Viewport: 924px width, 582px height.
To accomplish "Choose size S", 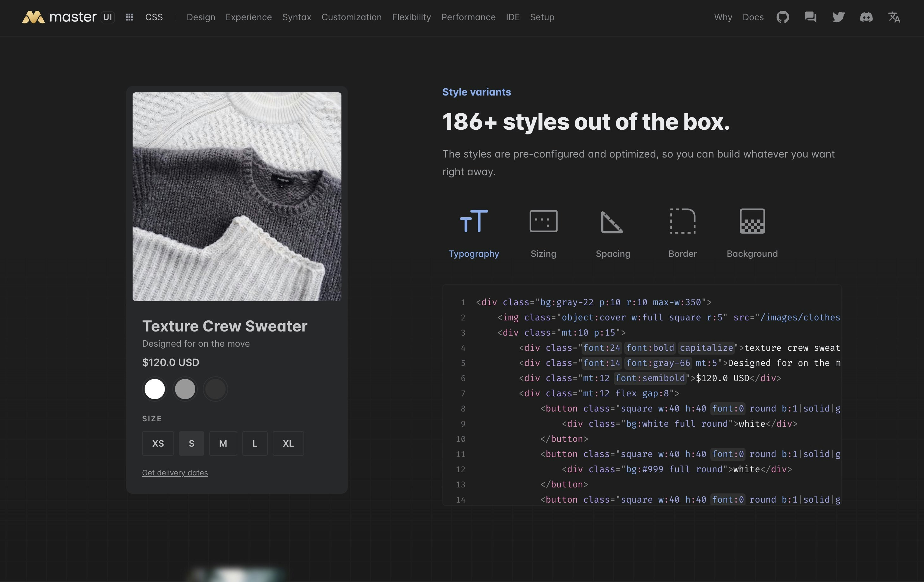I will [x=191, y=443].
